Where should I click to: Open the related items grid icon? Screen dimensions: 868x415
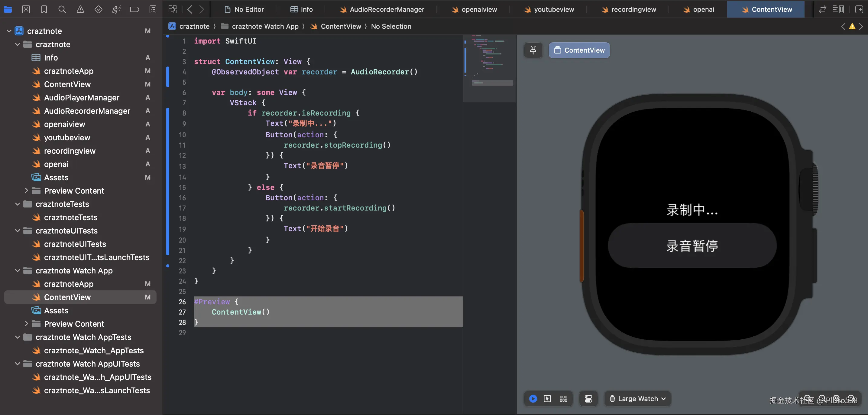click(x=173, y=9)
